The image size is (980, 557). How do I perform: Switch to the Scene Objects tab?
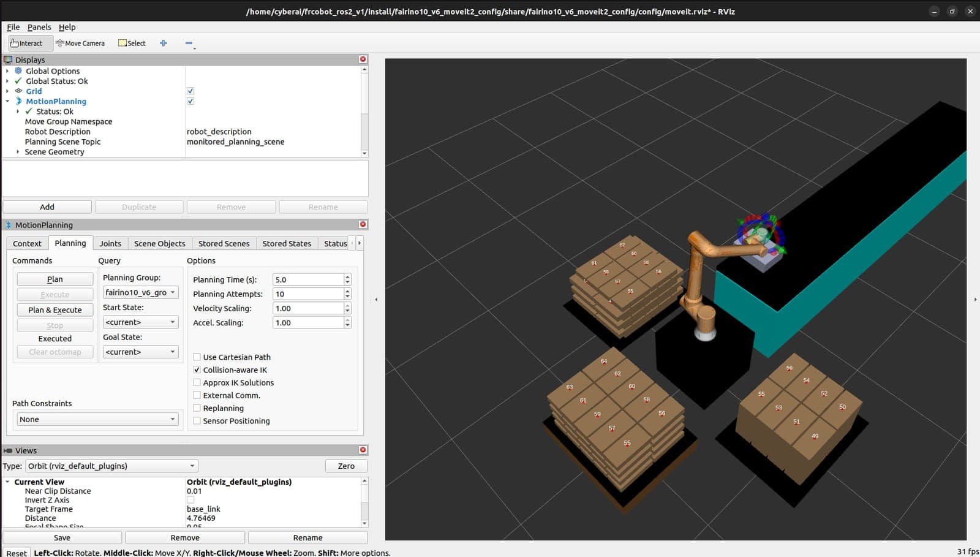click(x=159, y=243)
